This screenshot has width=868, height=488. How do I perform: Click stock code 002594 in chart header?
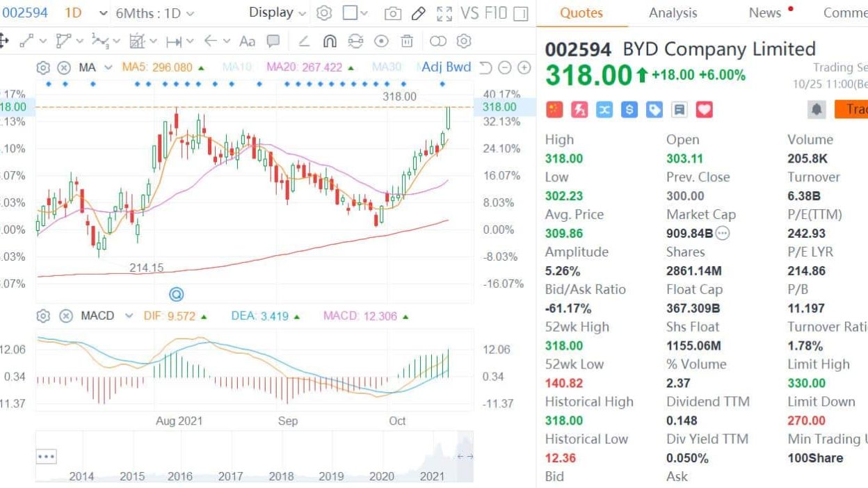(x=25, y=13)
